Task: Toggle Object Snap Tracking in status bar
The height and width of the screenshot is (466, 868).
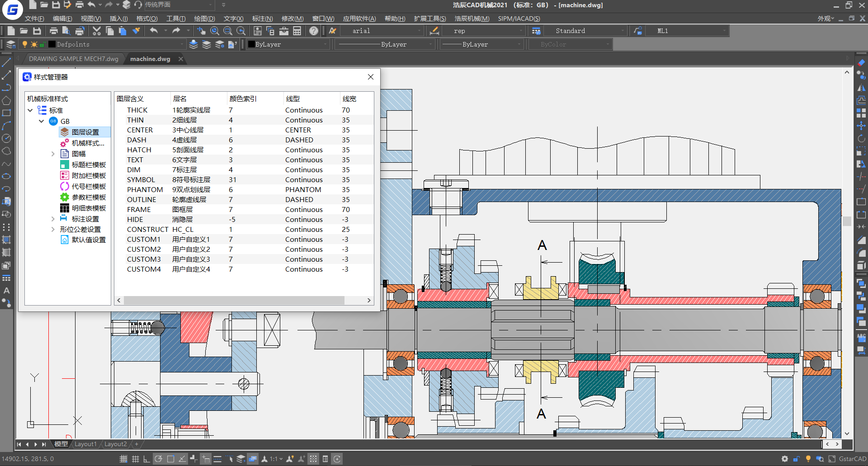Action: [182, 459]
